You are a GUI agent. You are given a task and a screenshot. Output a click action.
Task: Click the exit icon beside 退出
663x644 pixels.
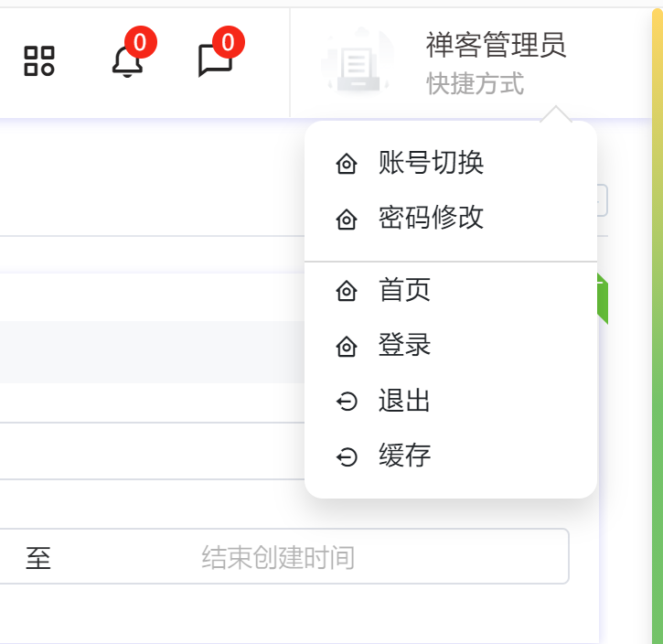[347, 402]
